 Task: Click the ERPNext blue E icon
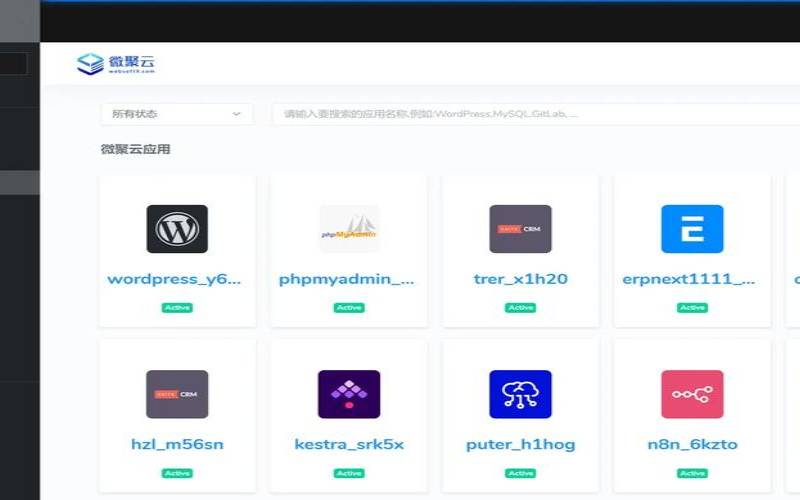tap(692, 229)
